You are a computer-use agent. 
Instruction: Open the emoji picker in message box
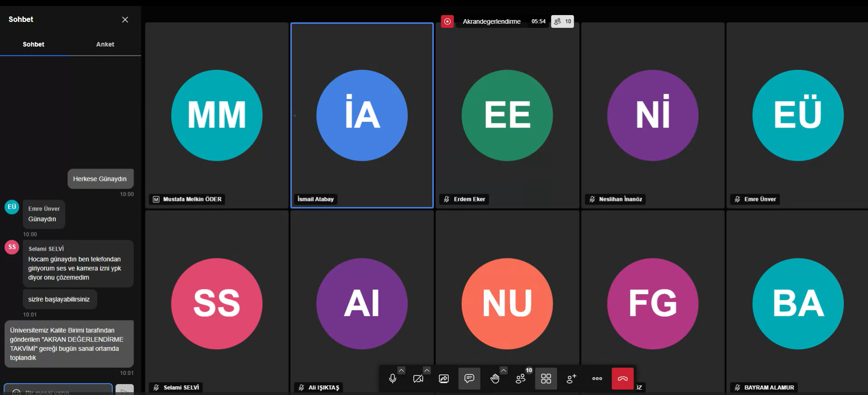(x=16, y=392)
